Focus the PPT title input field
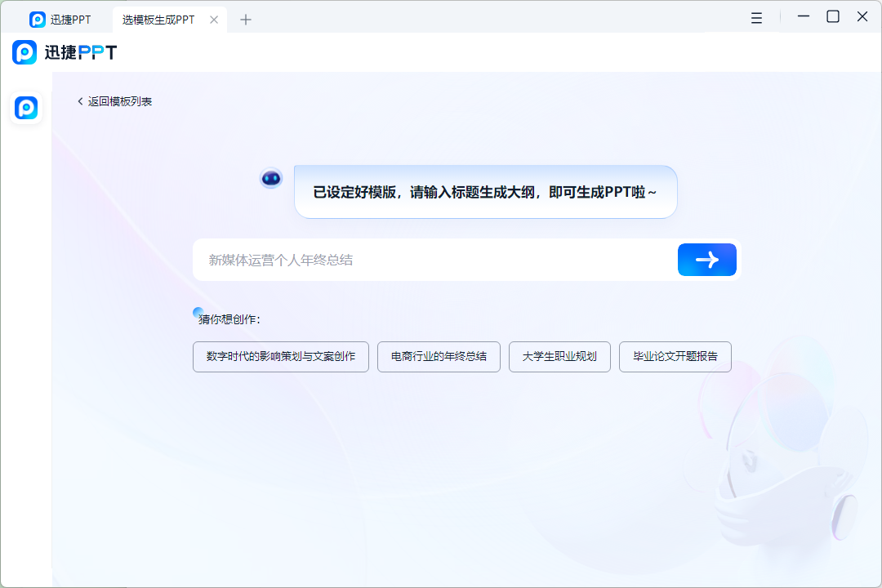Viewport: 882px width, 588px height. (x=435, y=260)
